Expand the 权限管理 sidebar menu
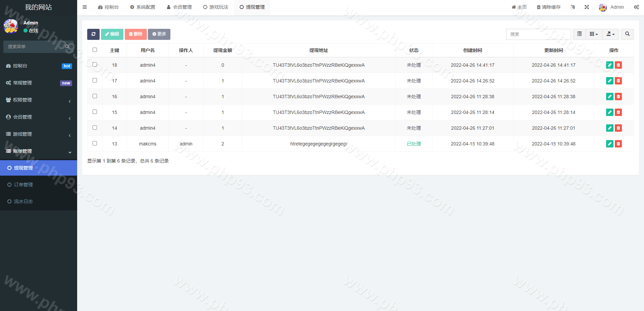 39,100
